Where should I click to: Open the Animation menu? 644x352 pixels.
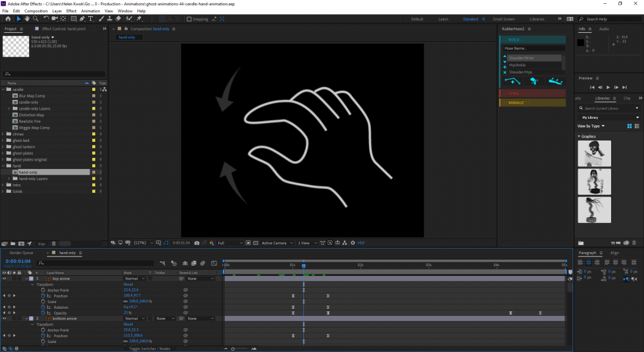coord(90,11)
